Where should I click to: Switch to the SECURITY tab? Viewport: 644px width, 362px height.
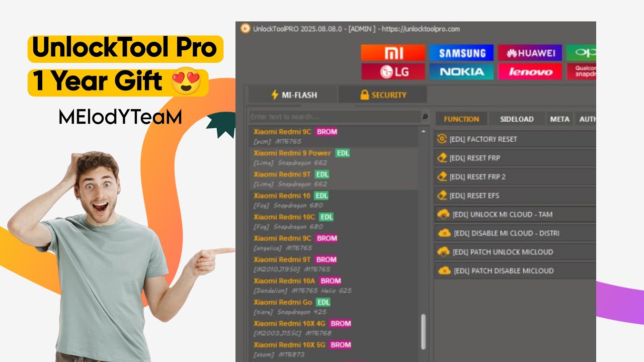coord(383,95)
